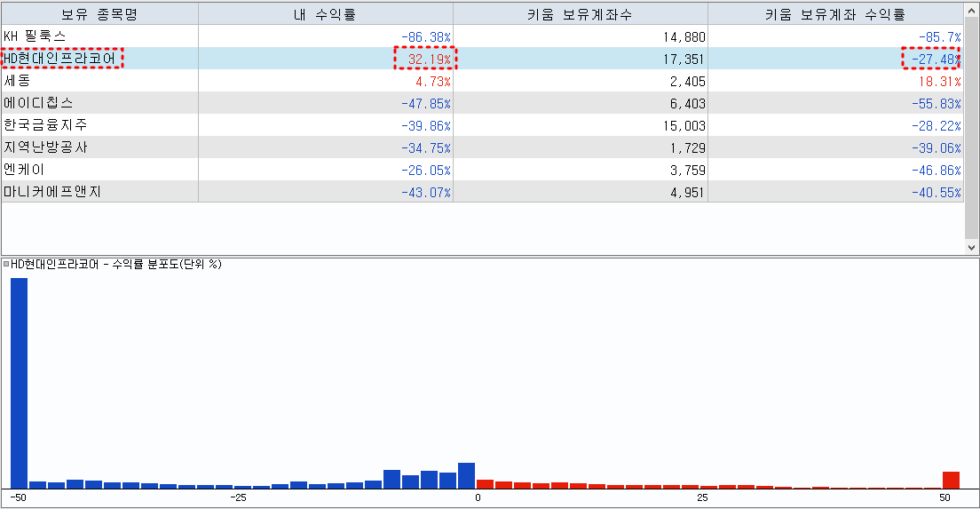Click the -43.07% return value
Image resolution: width=980 pixels, height=509 pixels.
425,193
